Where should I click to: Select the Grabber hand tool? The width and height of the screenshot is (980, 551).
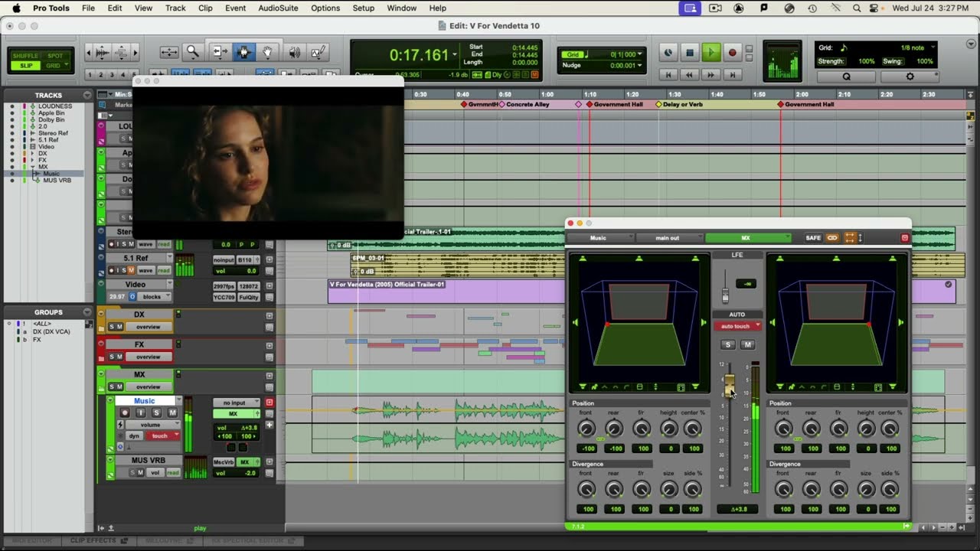[x=268, y=52]
